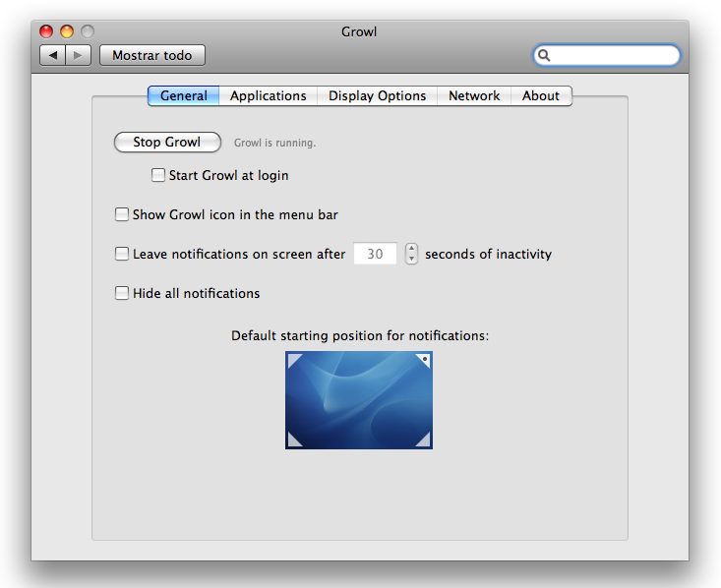Enable Start Growl at login

158,175
